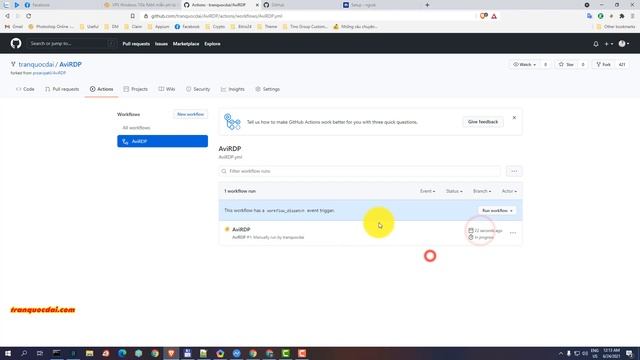Screen dimensions: 640x360
Task: Open File Explorer from taskbar
Action: [89, 353]
